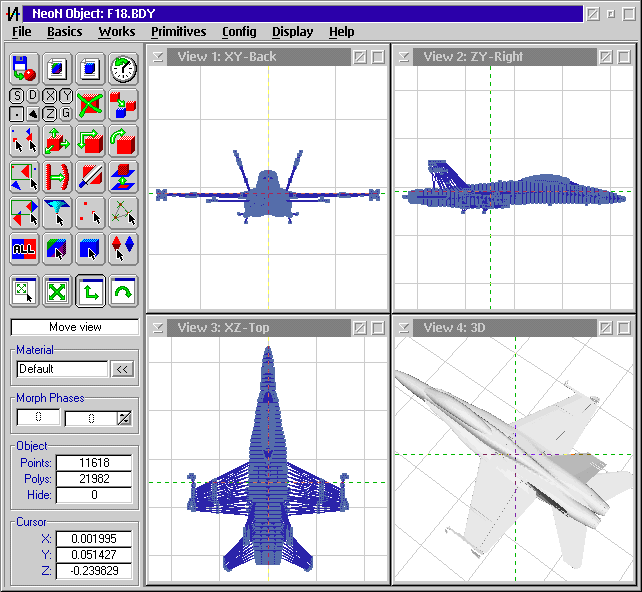Click the Material name field showing Default
Screen dimensions: 642x592
pyautogui.click(x=62, y=369)
